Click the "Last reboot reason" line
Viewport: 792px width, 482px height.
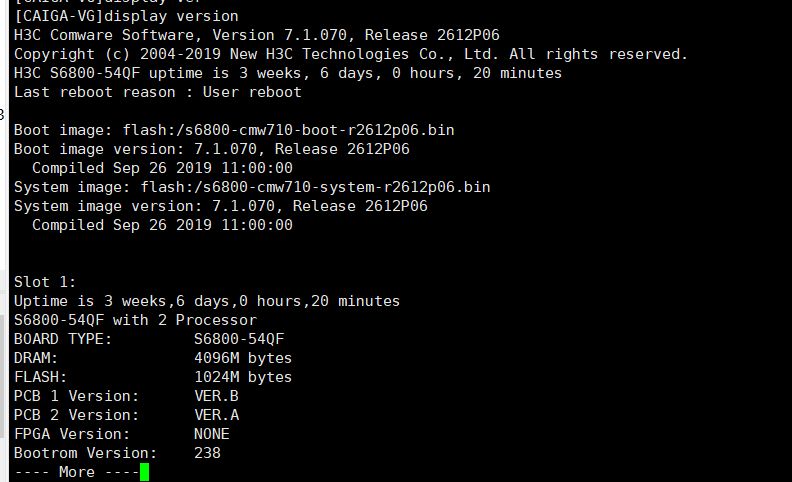point(158,92)
